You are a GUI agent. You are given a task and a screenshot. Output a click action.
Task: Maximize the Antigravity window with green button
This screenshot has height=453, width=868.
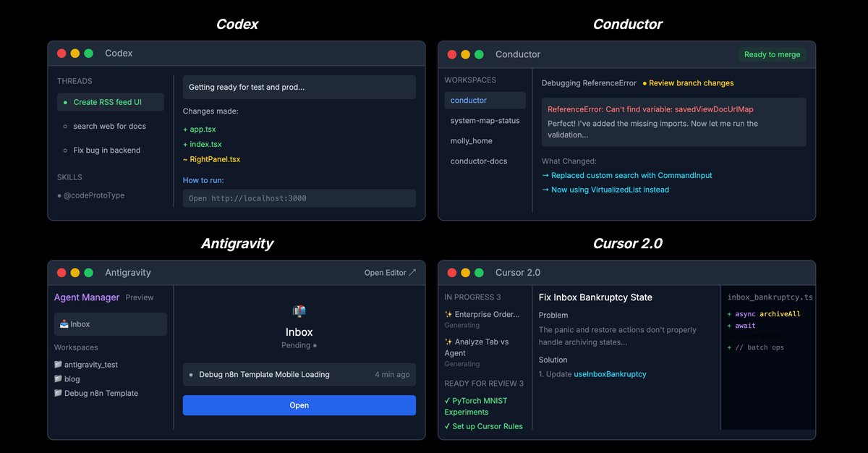point(88,273)
